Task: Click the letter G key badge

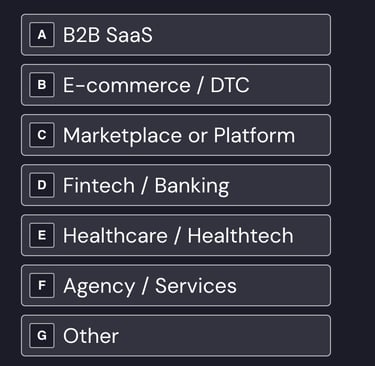Action: 42,335
